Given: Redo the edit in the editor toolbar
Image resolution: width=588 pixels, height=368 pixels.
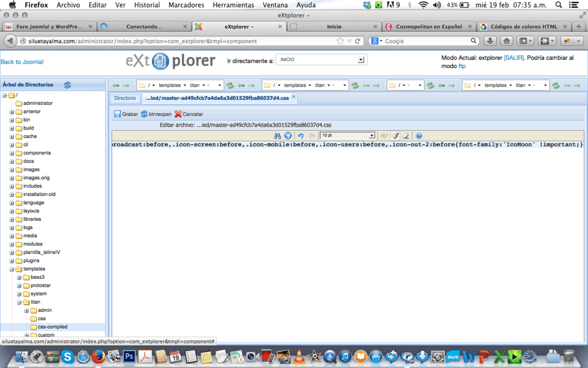Looking at the screenshot, I should coord(312,136).
